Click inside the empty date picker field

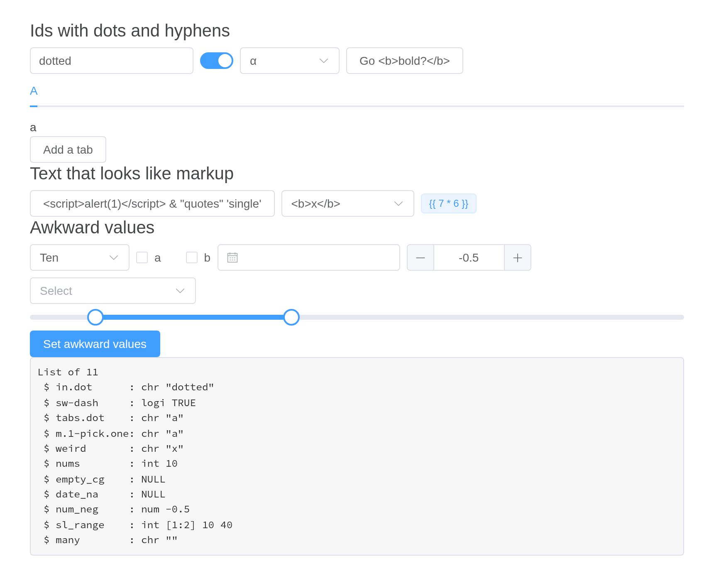(x=309, y=257)
